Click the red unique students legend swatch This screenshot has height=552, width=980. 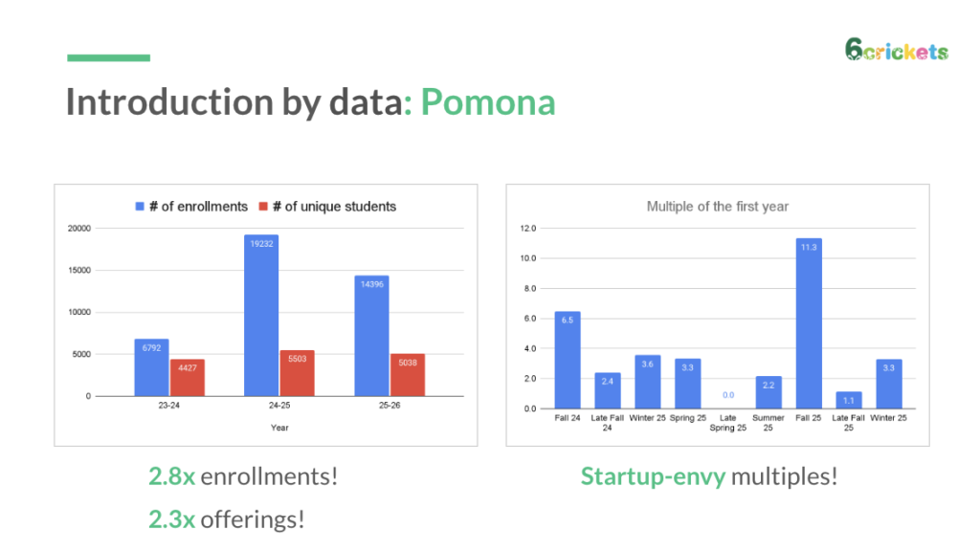[x=261, y=207]
